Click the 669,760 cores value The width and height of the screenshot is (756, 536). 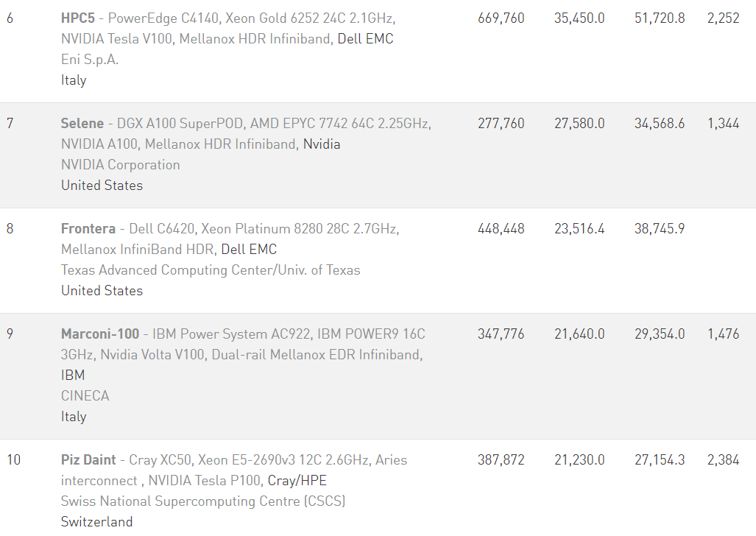click(501, 18)
